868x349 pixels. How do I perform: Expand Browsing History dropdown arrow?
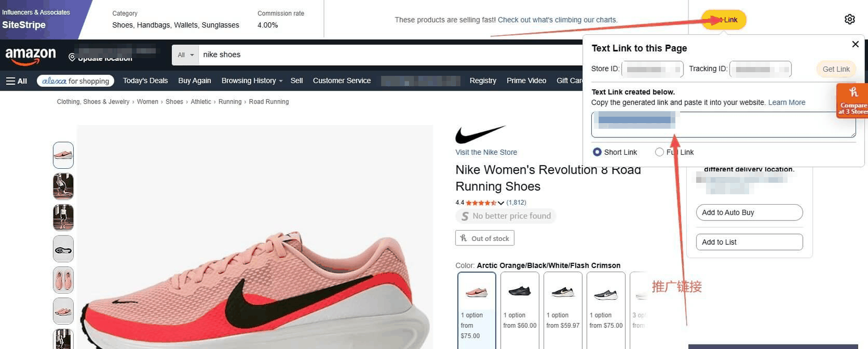[x=280, y=81]
